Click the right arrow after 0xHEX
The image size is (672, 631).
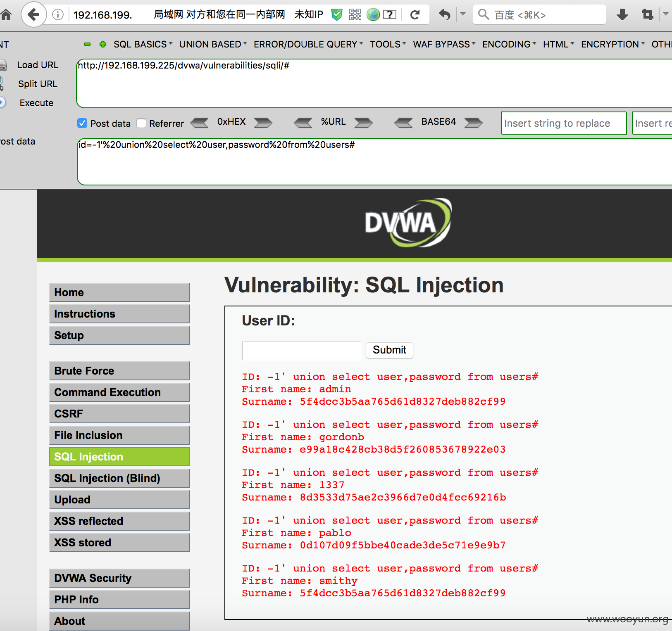pos(263,123)
